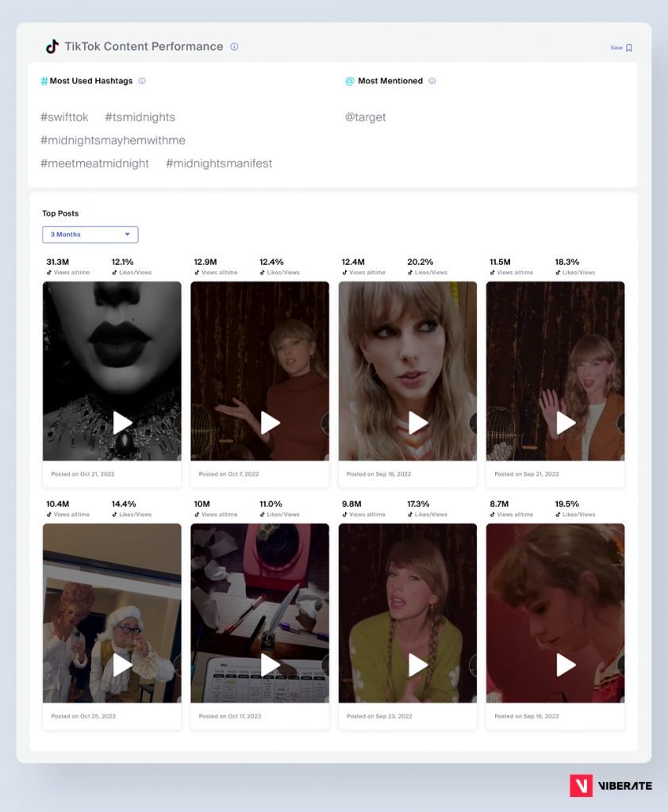668x812 pixels.
Task: Open the @target mention
Action: (366, 117)
